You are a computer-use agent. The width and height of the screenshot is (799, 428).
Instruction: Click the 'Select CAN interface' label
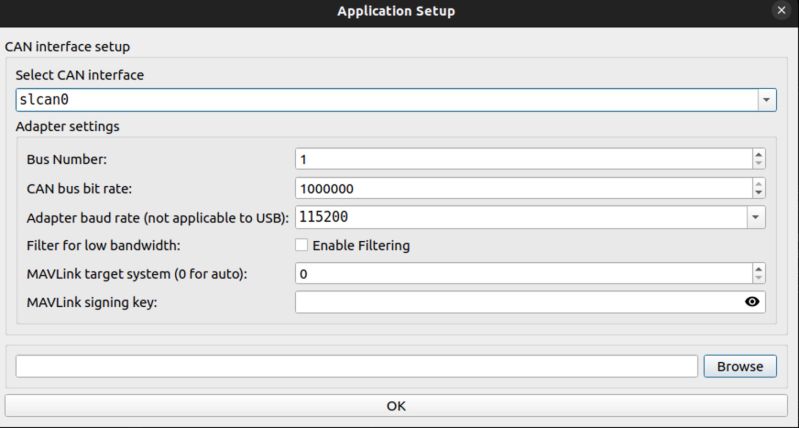pos(79,75)
